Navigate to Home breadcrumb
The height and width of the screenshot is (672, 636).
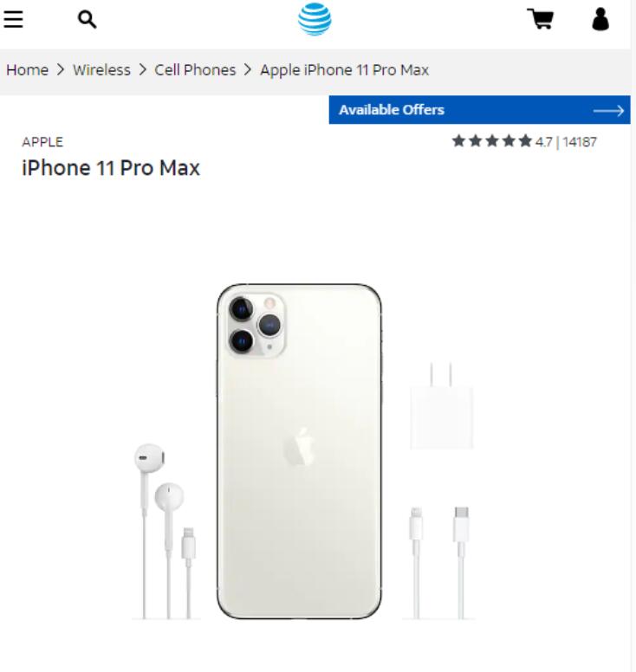coord(27,70)
